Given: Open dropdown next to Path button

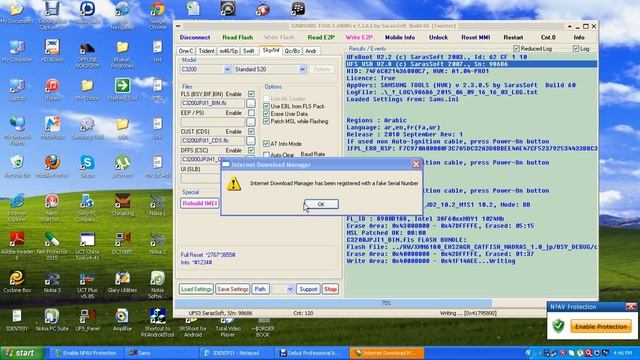Looking at the screenshot, I should [290, 289].
